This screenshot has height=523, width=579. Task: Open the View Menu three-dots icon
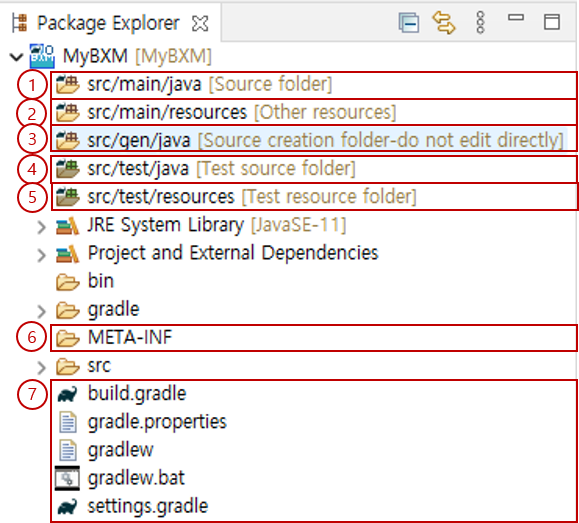tap(480, 23)
